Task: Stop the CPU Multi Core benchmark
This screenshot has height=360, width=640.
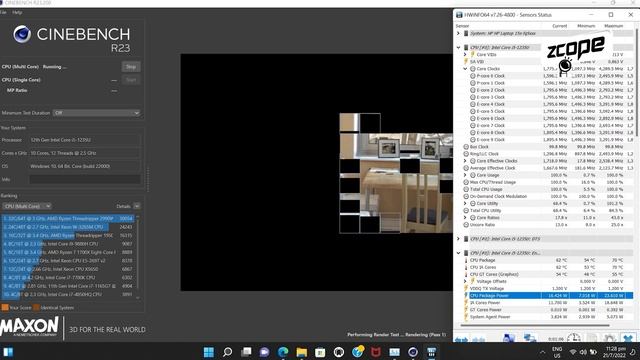Action: point(131,67)
